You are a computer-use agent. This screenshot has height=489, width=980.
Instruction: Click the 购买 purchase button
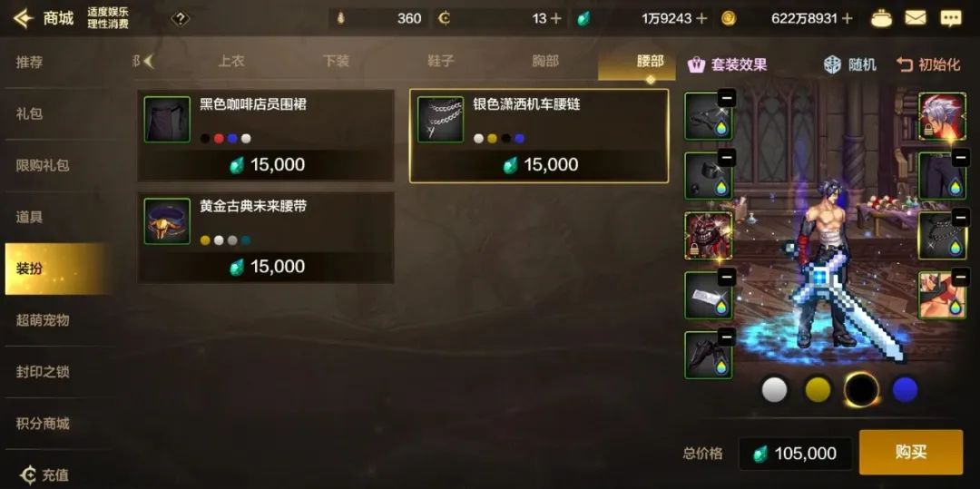click(911, 452)
